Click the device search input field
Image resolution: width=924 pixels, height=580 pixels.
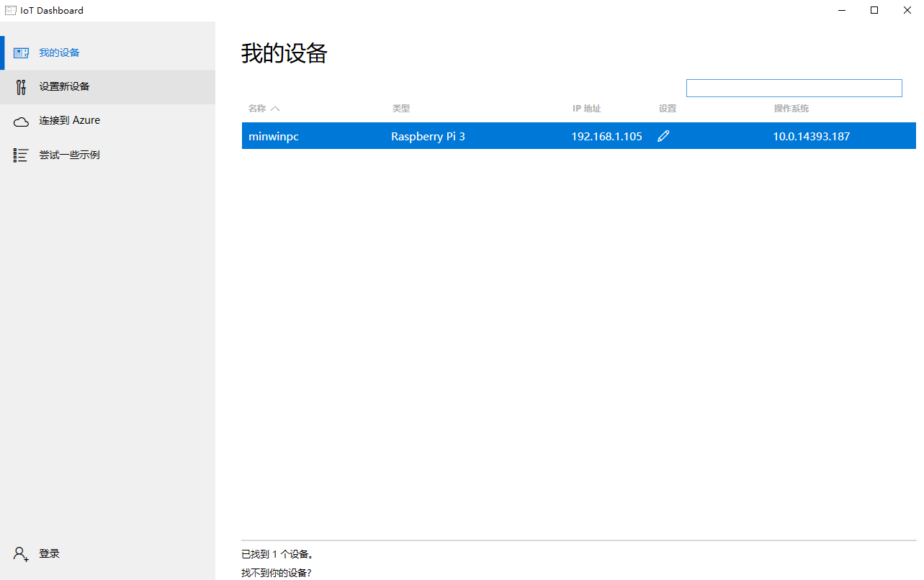[x=794, y=88]
